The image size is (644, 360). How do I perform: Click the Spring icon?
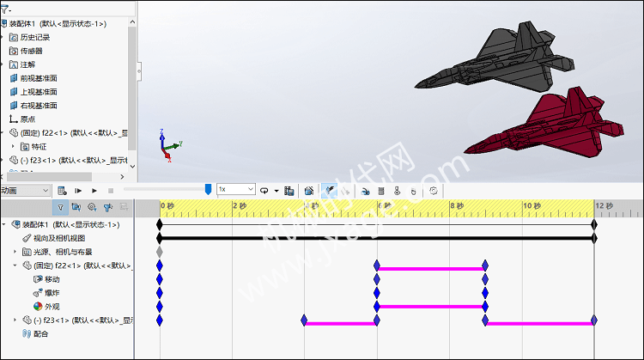(381, 191)
